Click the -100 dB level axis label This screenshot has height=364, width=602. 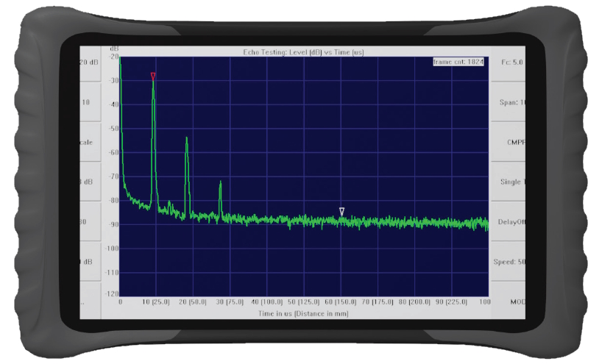[110, 249]
